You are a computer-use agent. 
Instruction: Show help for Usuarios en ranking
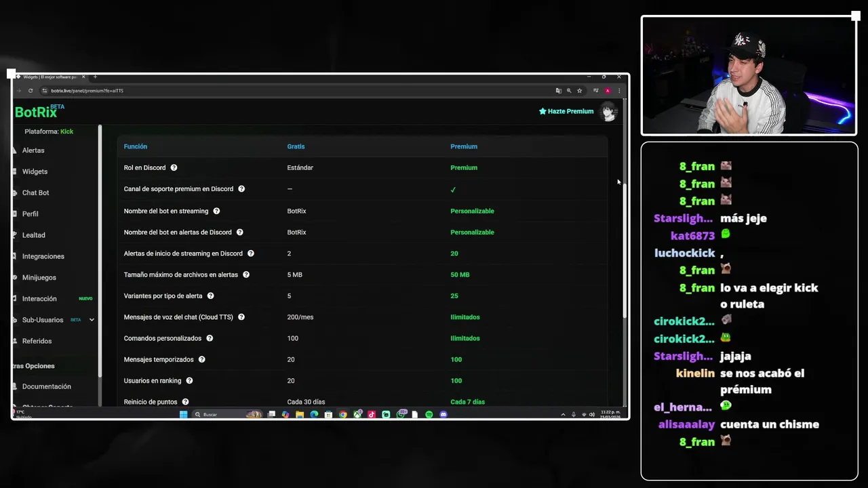tap(189, 381)
